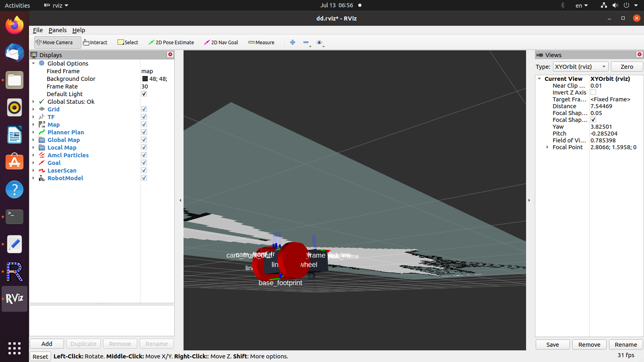Screen dimensions: 644x362
Task: Open the view Type dropdown
Action: (580, 67)
